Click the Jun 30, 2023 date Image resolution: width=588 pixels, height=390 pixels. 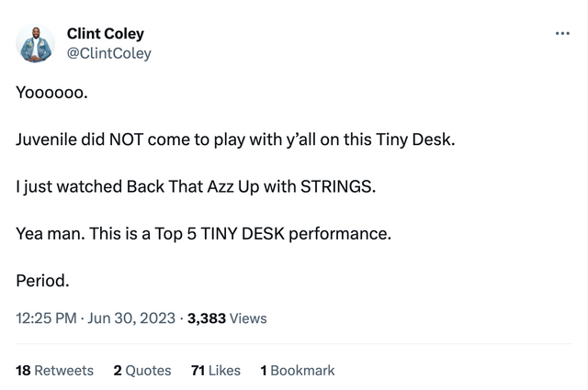(130, 318)
